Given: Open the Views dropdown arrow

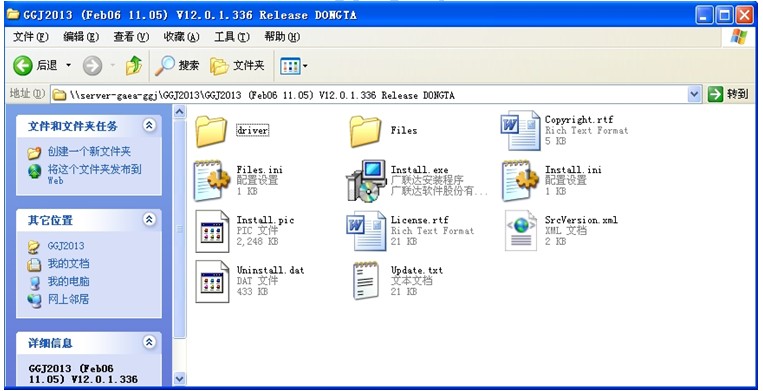Looking at the screenshot, I should pyautogui.click(x=305, y=66).
